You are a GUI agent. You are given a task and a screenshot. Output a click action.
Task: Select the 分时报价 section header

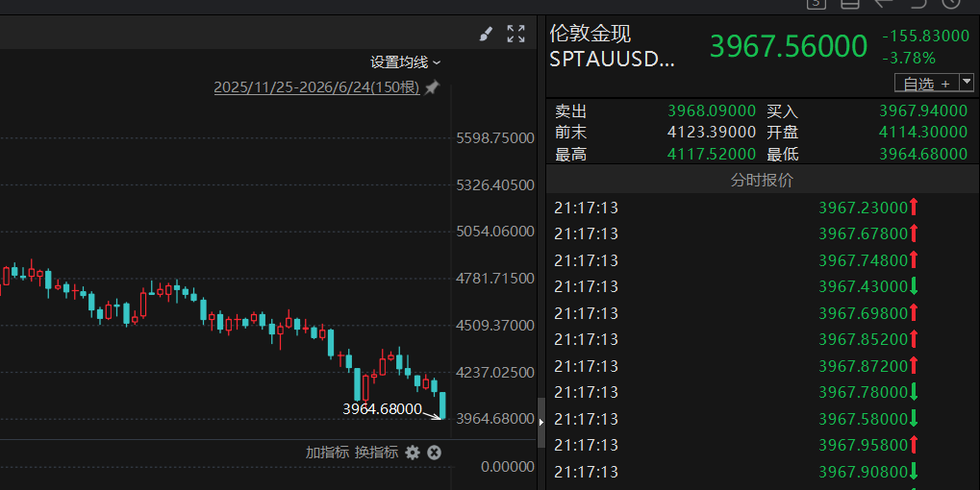pos(763,181)
